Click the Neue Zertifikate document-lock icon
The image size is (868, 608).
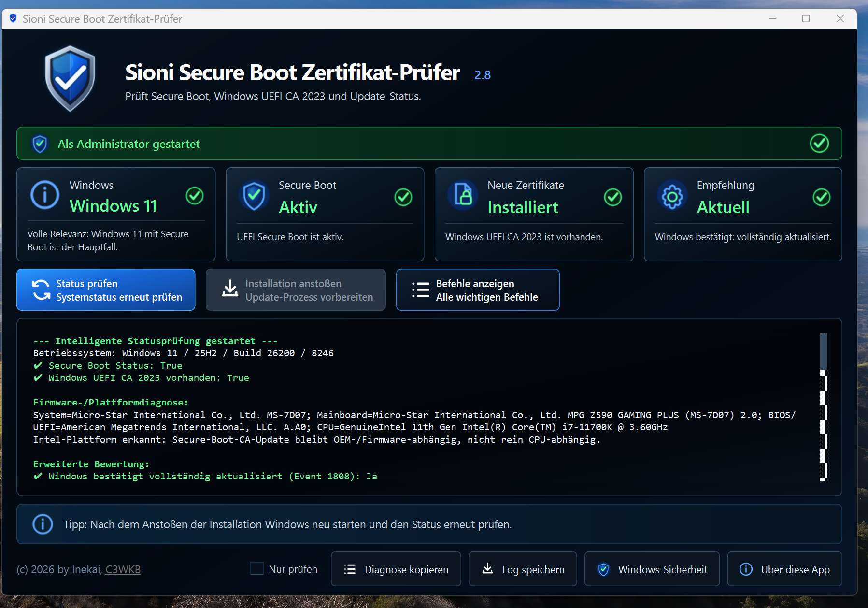point(463,195)
